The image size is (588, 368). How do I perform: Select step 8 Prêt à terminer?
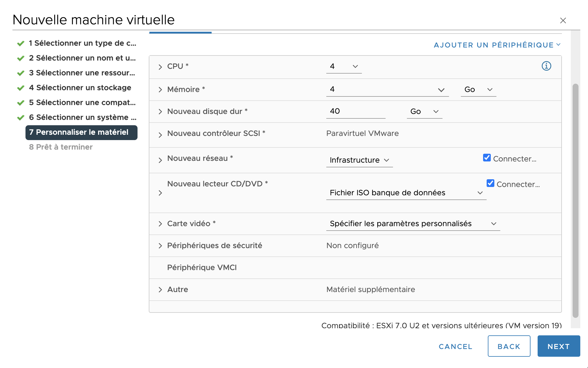point(61,147)
